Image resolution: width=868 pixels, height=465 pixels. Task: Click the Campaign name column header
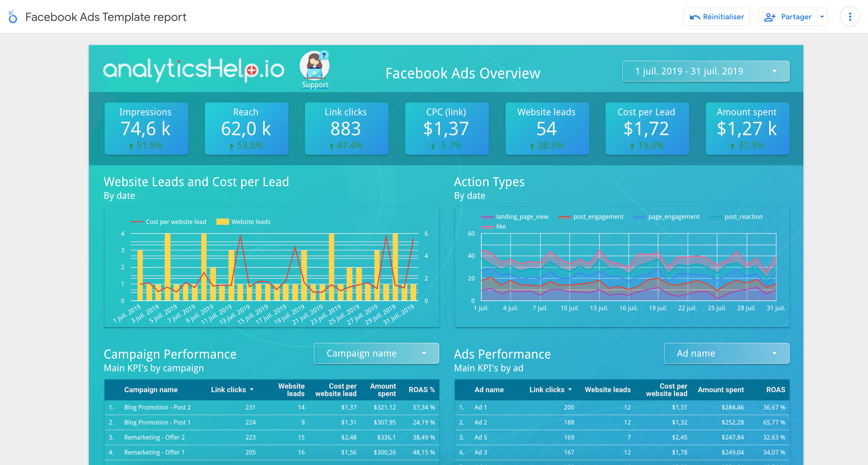coord(151,390)
